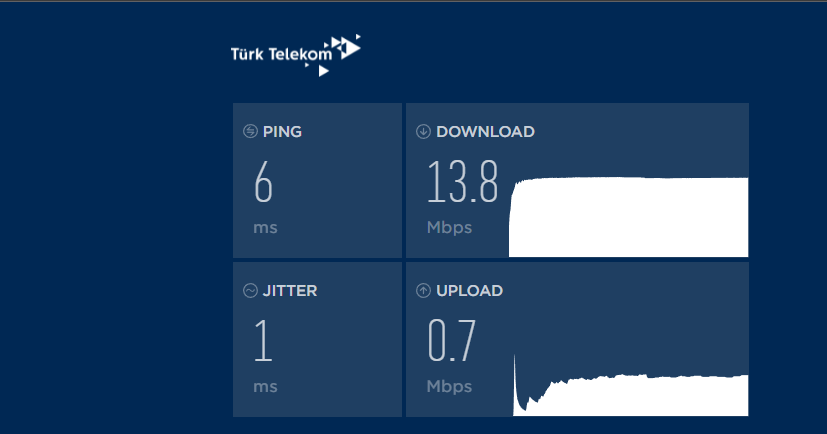Select the PING label text
Screen dimensions: 827x434
pos(282,132)
